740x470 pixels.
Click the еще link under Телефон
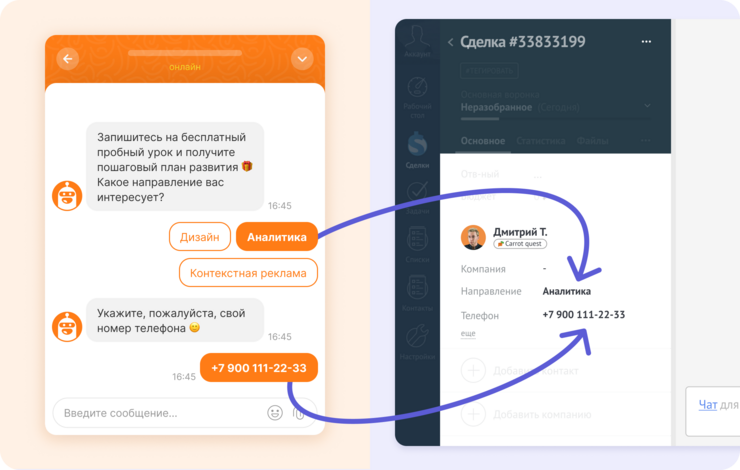tap(468, 333)
